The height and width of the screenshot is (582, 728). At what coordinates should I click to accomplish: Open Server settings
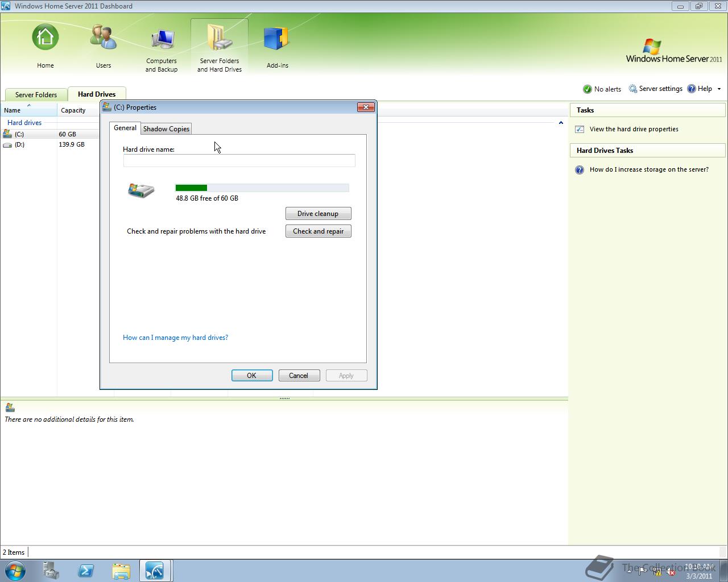pyautogui.click(x=655, y=89)
